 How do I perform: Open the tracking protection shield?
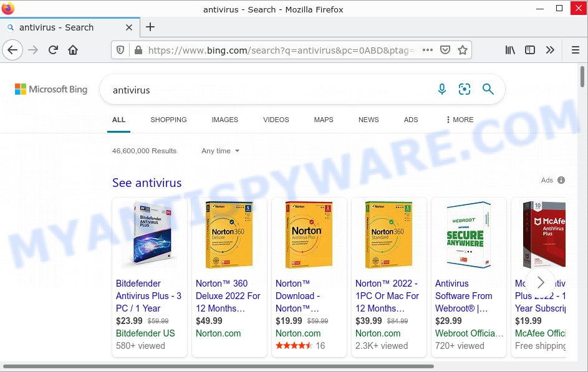click(x=120, y=50)
